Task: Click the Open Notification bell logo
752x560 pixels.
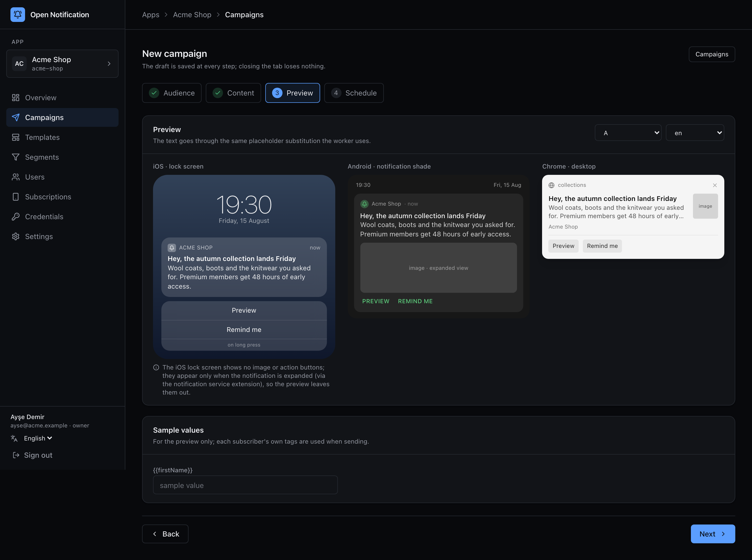Action: (x=18, y=15)
